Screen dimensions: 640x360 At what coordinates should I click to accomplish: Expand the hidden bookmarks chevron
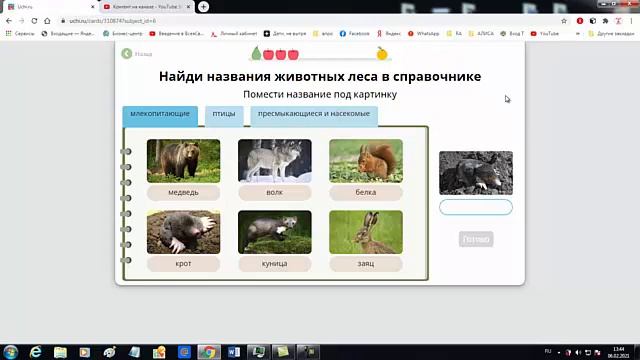click(x=578, y=33)
